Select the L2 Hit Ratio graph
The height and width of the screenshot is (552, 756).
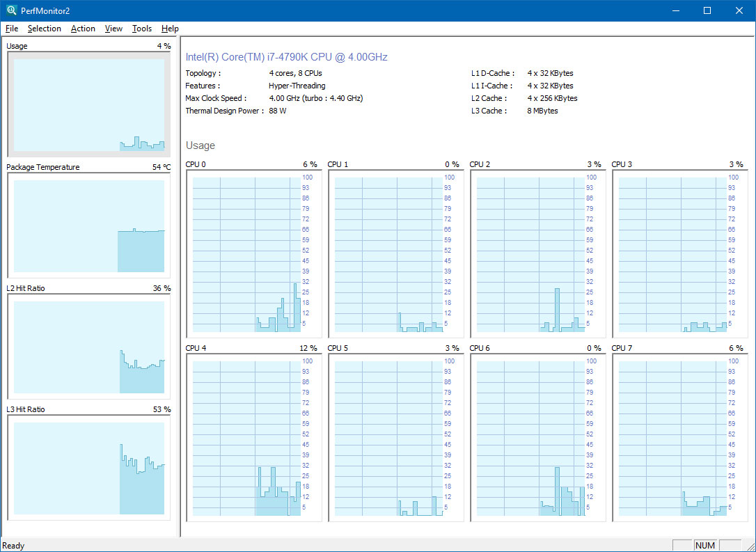click(x=88, y=347)
